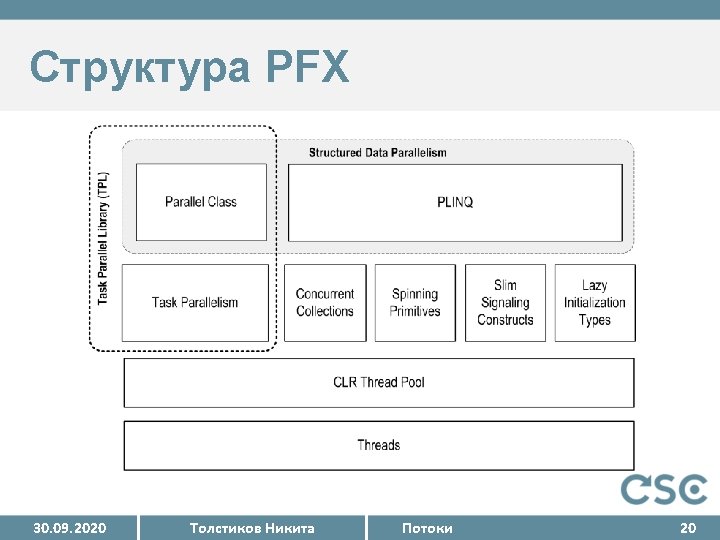
Task: Click the footer author name "Толстиков Никита"
Action: (252, 528)
